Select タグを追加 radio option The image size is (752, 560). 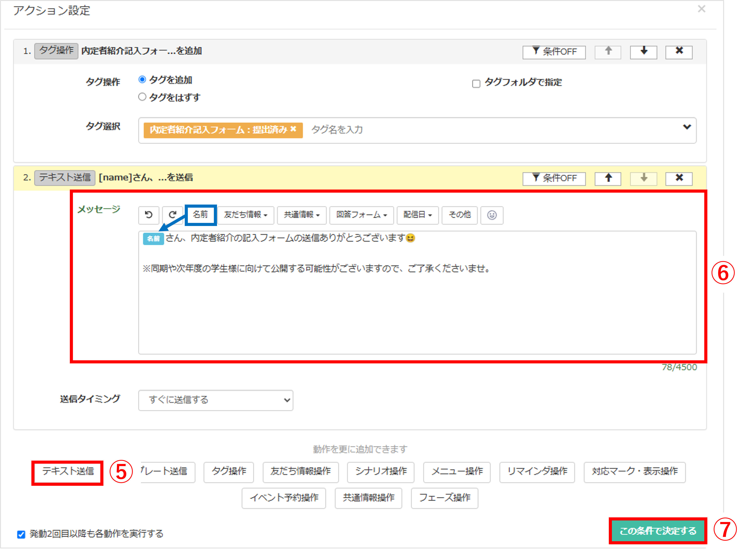click(142, 80)
